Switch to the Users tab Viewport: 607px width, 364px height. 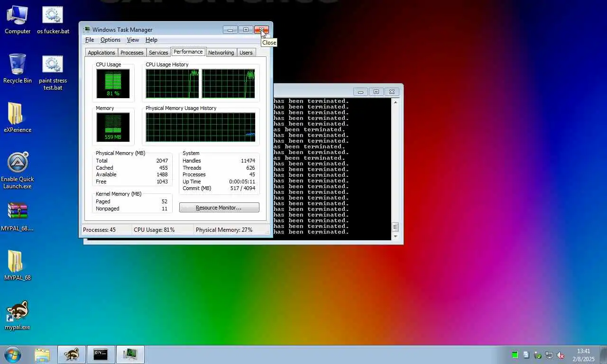tap(246, 53)
